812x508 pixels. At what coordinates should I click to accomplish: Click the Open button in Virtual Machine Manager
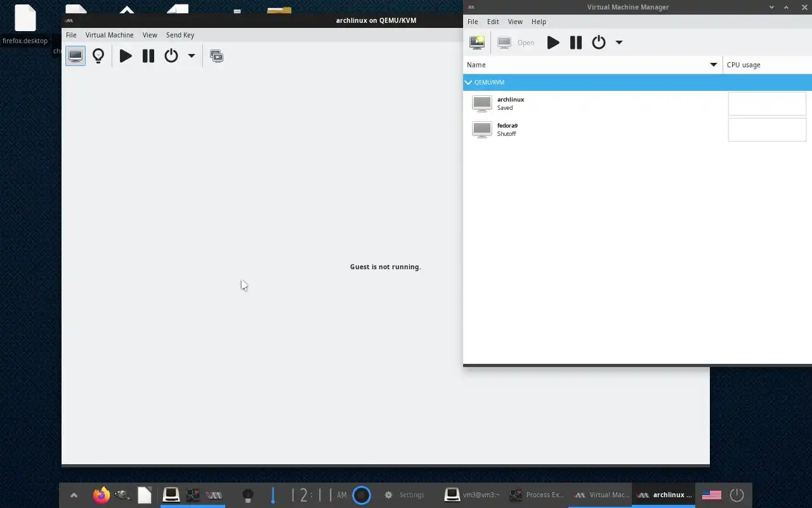point(516,43)
